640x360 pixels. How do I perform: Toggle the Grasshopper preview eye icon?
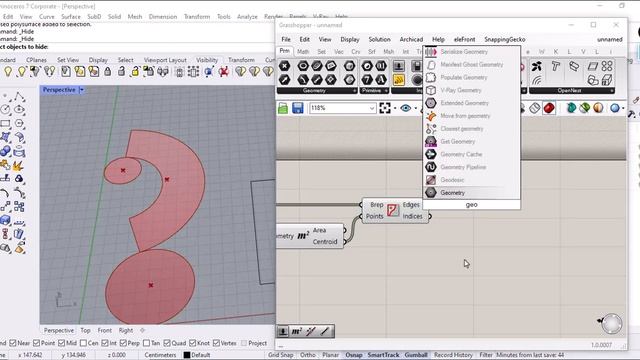pyautogui.click(x=406, y=108)
